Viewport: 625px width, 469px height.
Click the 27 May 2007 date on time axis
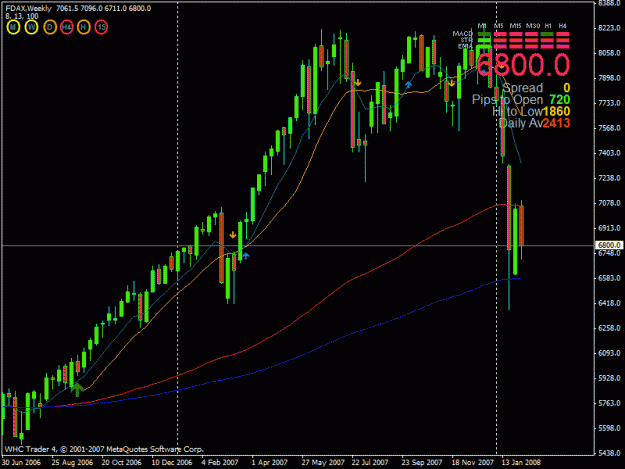[x=323, y=462]
